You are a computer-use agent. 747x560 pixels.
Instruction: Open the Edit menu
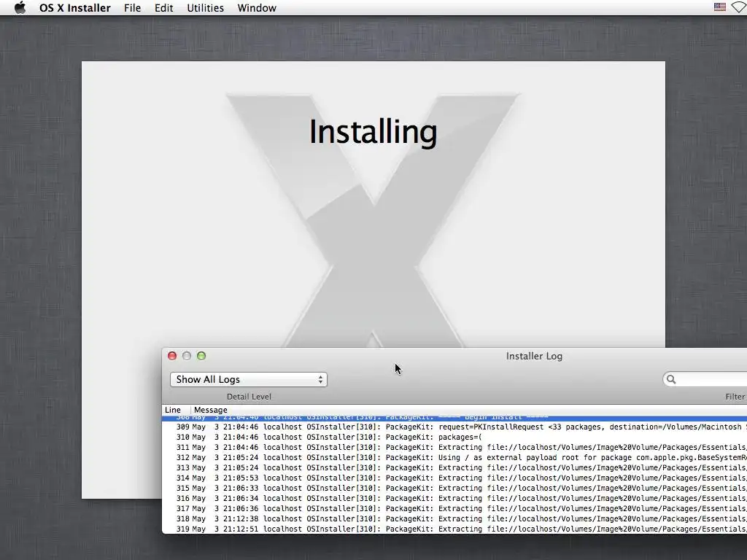click(x=164, y=8)
